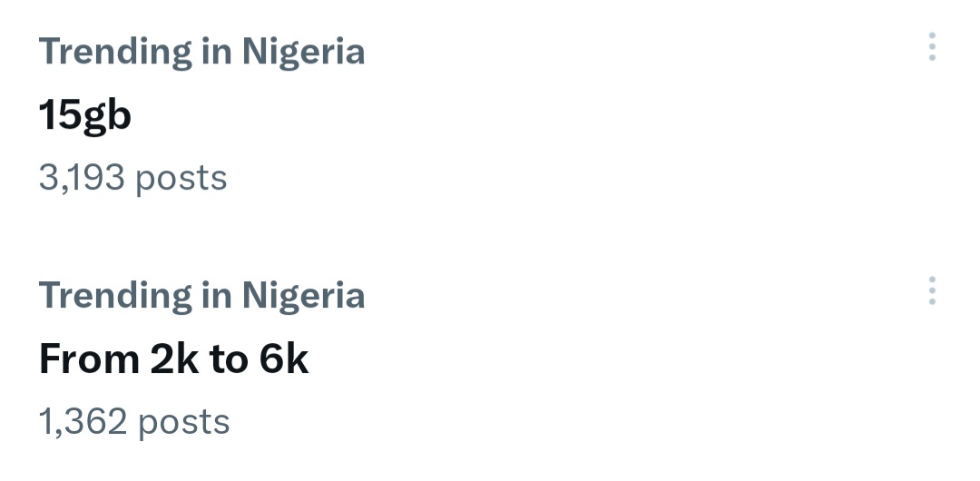The height and width of the screenshot is (481, 980).
Task: Open the 15gb trending topic
Action: (85, 115)
